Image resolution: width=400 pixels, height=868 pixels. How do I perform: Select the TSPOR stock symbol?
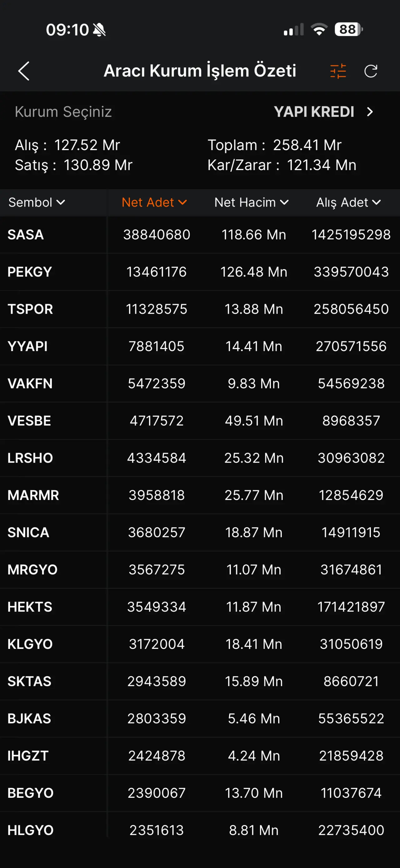point(30,309)
